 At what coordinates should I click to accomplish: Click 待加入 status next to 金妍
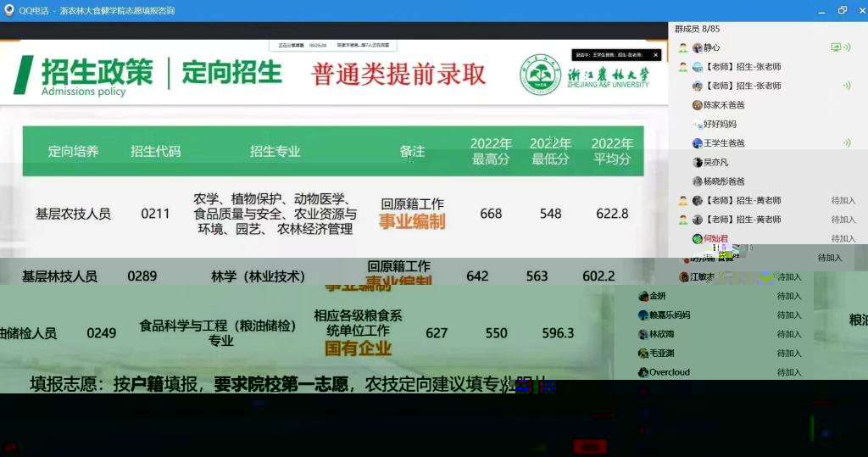coord(789,296)
